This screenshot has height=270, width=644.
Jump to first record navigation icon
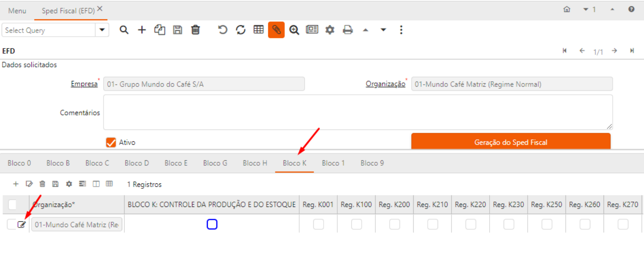tap(564, 51)
